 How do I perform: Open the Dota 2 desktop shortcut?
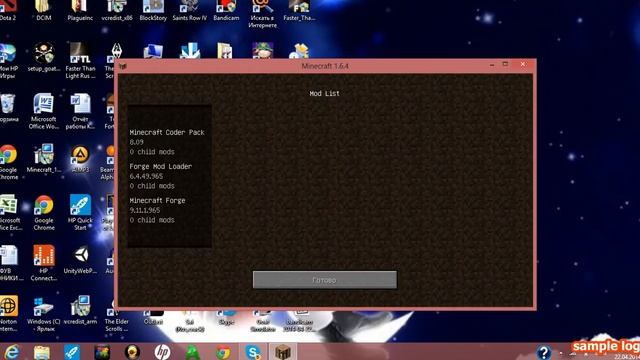[x=8, y=11]
